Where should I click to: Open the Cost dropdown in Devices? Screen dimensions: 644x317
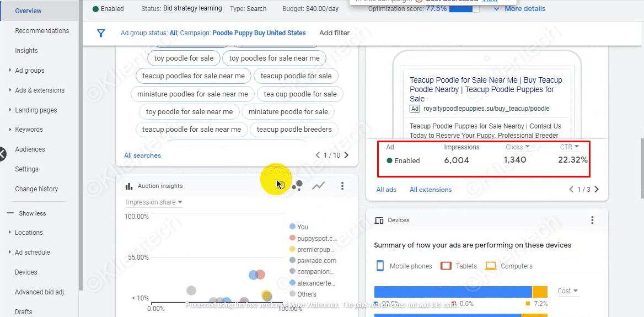click(x=568, y=291)
